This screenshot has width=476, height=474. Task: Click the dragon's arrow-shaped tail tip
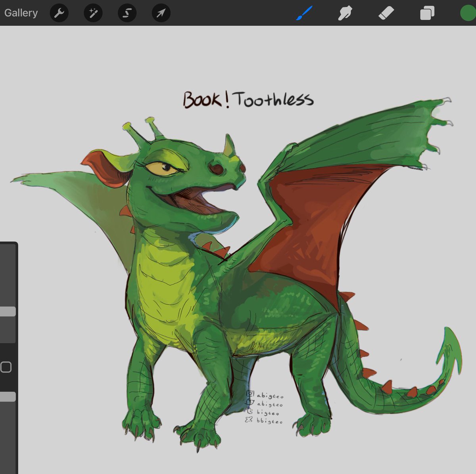(x=450, y=351)
